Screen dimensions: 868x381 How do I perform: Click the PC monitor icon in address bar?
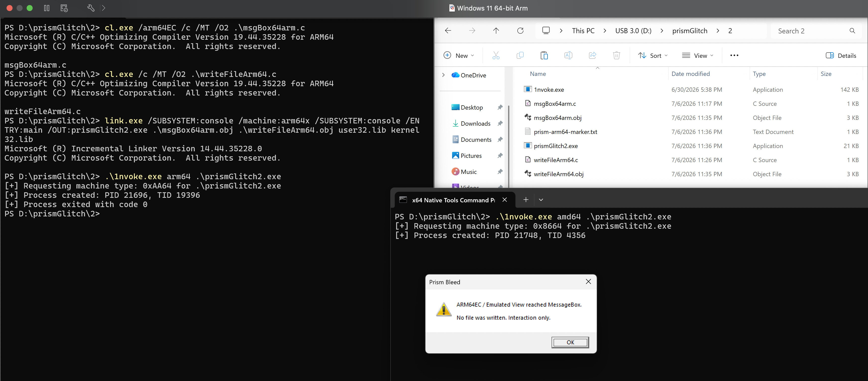[546, 31]
